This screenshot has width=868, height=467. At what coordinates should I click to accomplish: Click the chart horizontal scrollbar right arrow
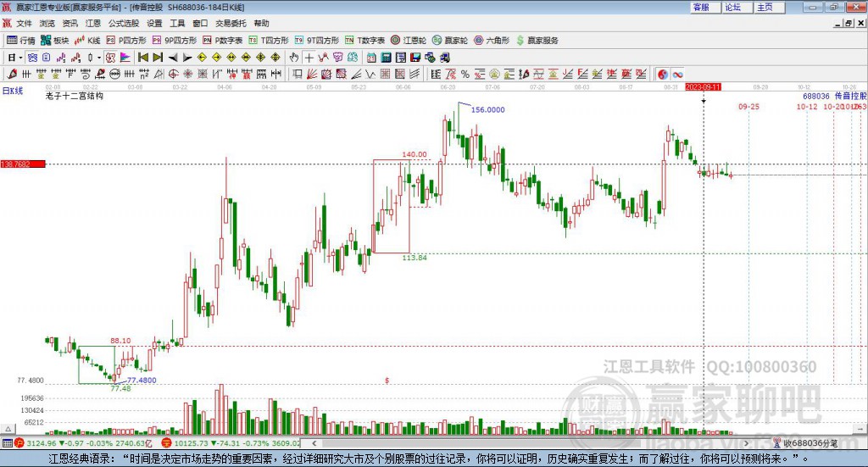(x=746, y=442)
